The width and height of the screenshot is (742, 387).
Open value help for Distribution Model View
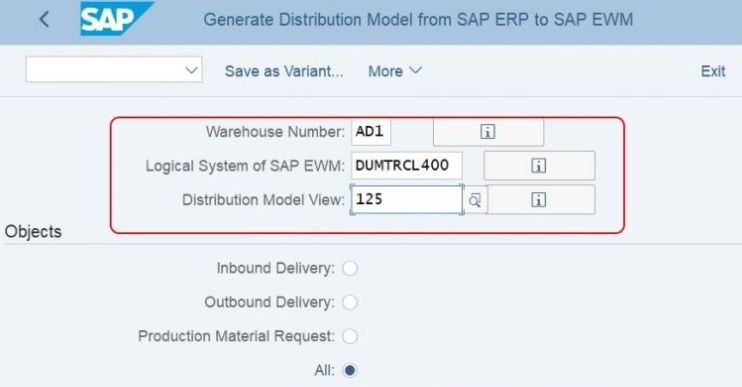tap(475, 200)
